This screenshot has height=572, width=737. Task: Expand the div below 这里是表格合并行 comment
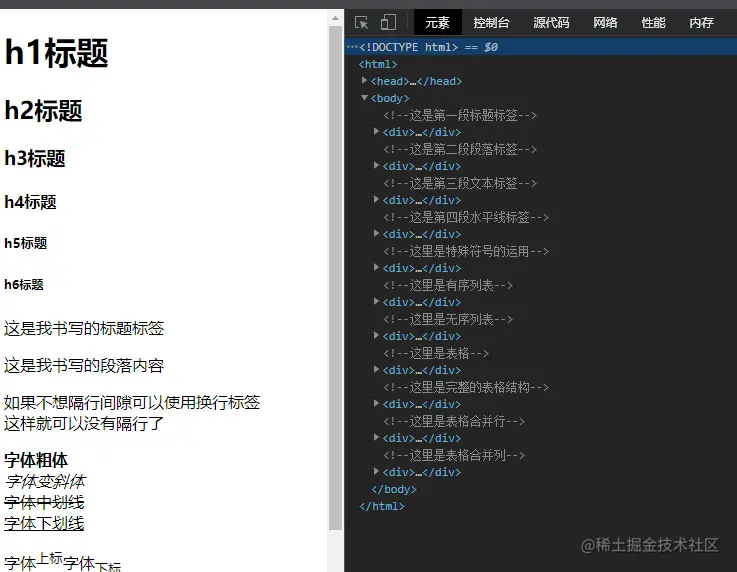(x=376, y=438)
